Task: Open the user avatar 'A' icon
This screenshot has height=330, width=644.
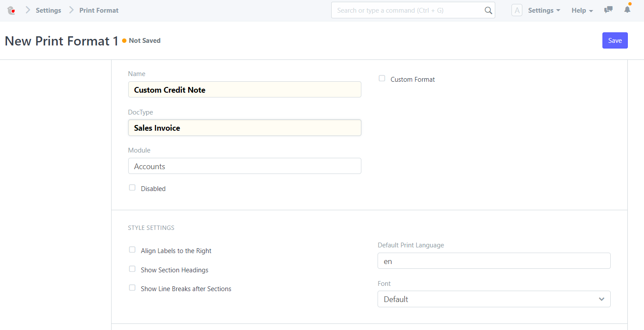Action: tap(517, 10)
